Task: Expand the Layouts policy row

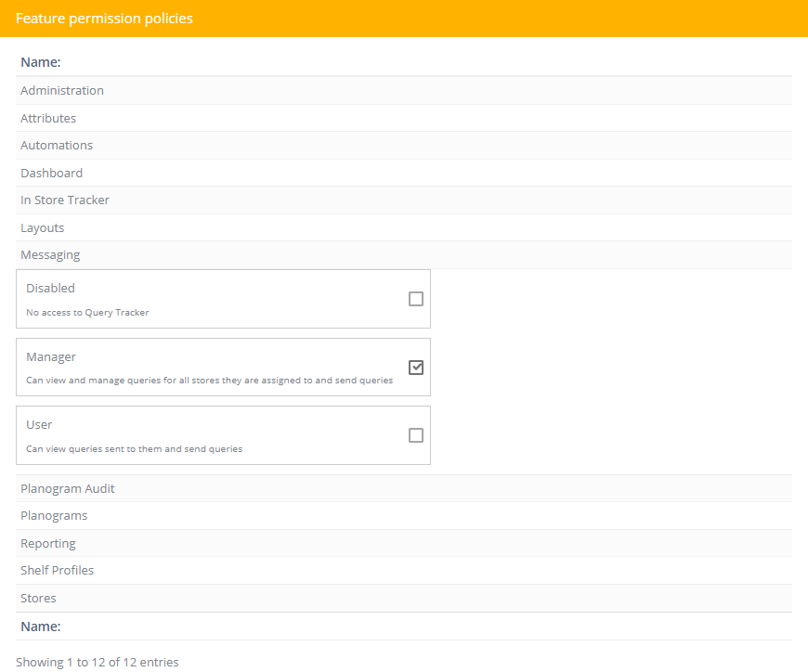Action: pyautogui.click(x=403, y=227)
